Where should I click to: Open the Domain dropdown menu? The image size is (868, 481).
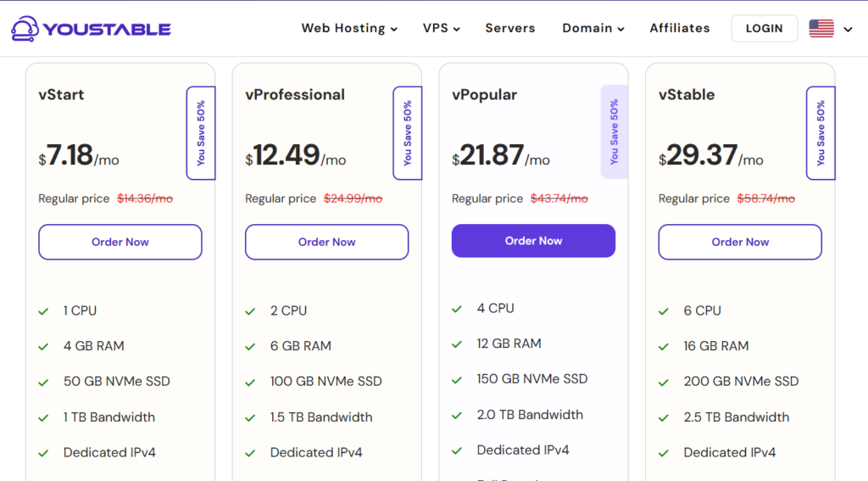pyautogui.click(x=593, y=28)
